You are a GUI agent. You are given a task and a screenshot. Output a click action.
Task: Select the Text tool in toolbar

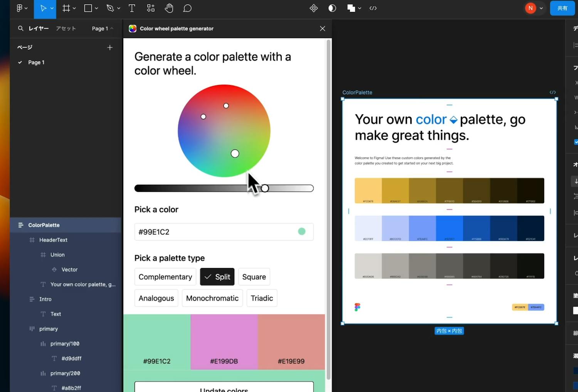pyautogui.click(x=132, y=8)
